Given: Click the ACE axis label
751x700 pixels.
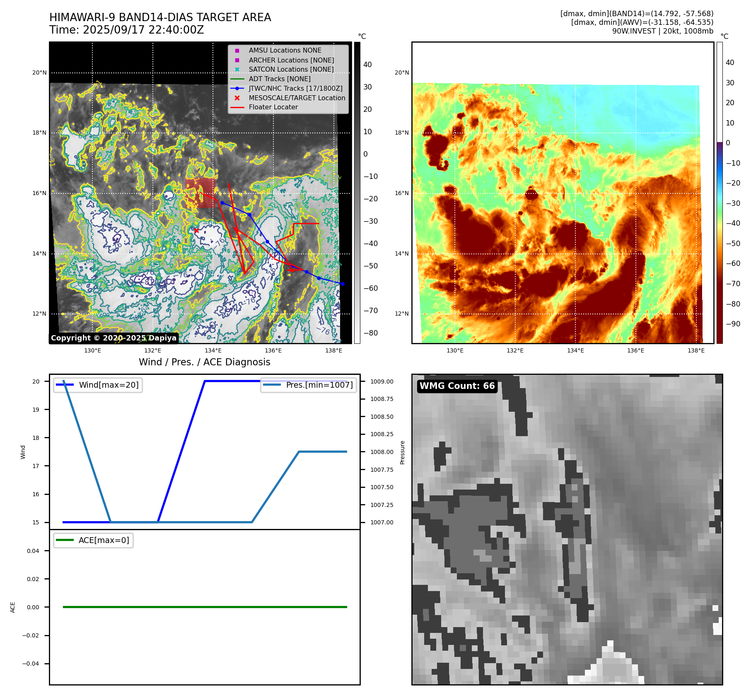Looking at the screenshot, I should coord(12,608).
